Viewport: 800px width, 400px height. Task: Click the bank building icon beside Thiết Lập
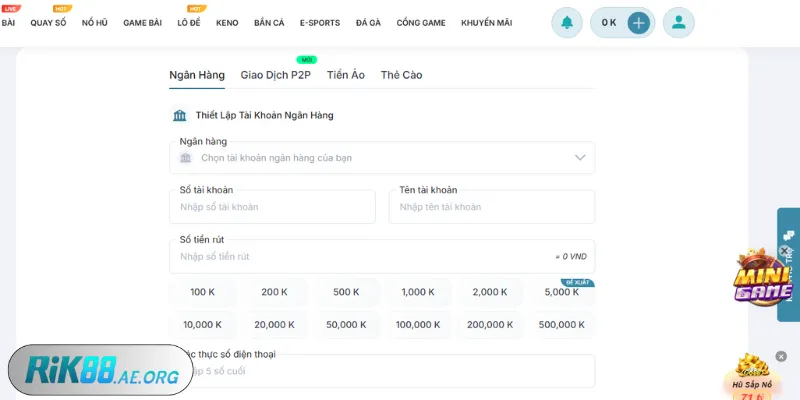pyautogui.click(x=180, y=115)
